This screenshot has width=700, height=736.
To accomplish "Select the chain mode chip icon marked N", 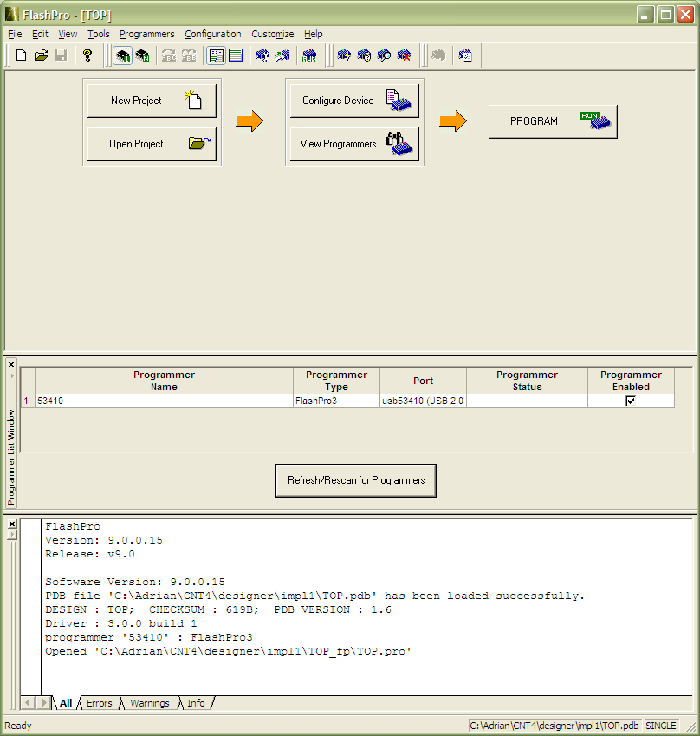I will [142, 55].
